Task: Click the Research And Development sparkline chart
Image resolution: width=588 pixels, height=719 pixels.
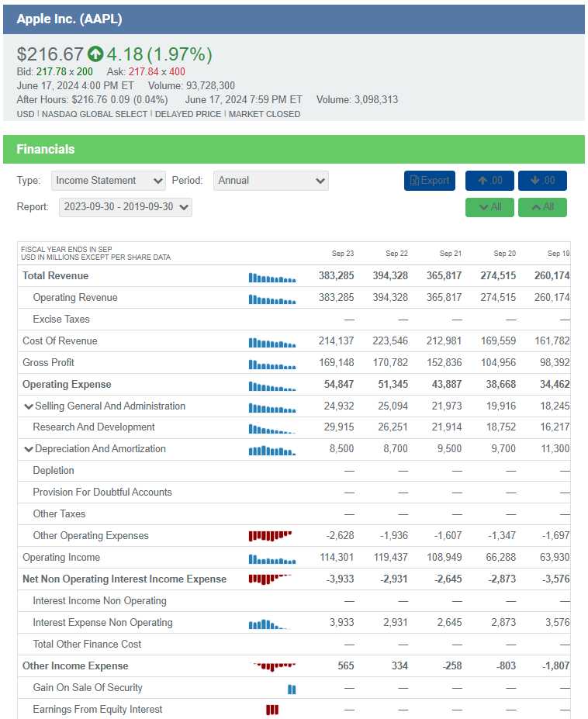Action: (272, 429)
